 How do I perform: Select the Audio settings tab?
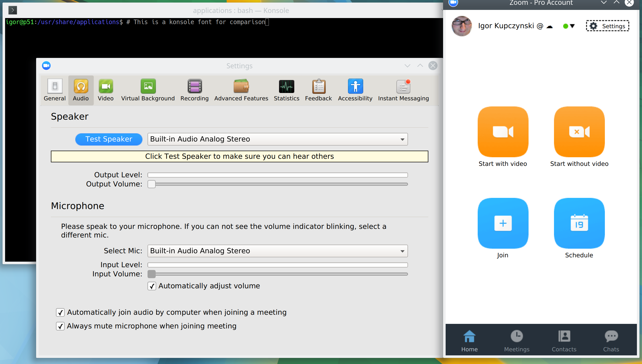(81, 90)
